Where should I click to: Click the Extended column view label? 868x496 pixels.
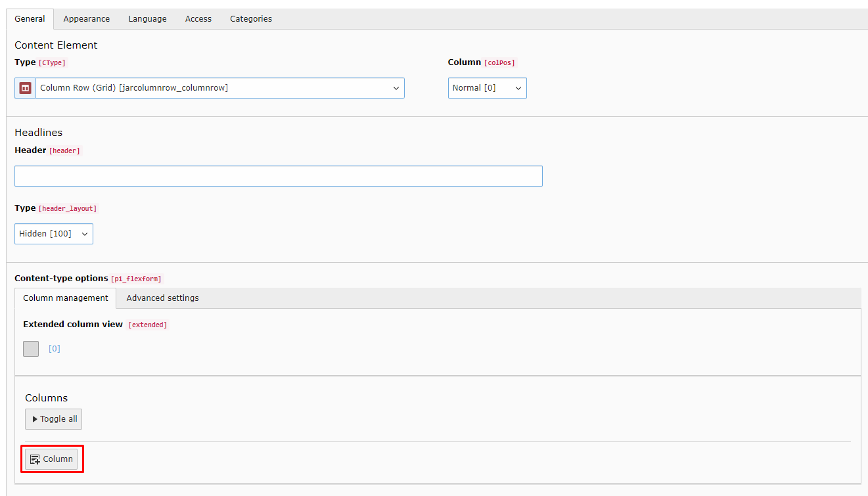tap(73, 325)
